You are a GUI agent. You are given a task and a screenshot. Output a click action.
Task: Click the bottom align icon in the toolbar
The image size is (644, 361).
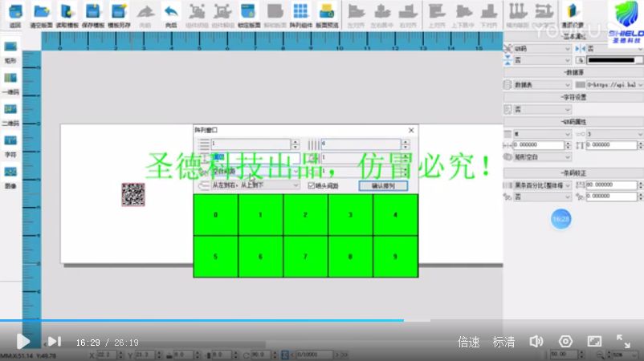coord(489,11)
